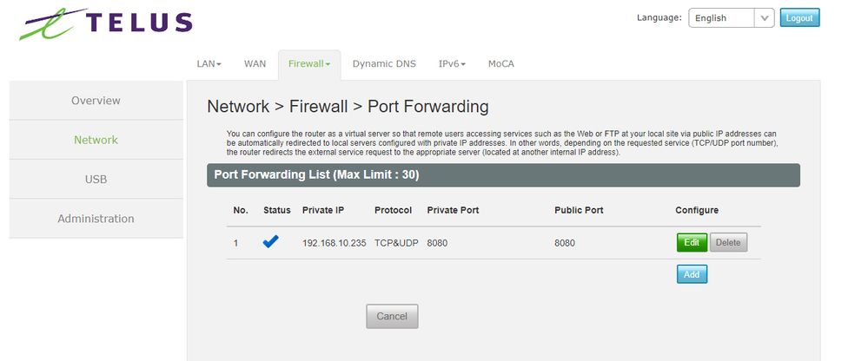Image resolution: width=868 pixels, height=361 pixels.
Task: Edit port forwarding rule 1
Action: (x=692, y=243)
